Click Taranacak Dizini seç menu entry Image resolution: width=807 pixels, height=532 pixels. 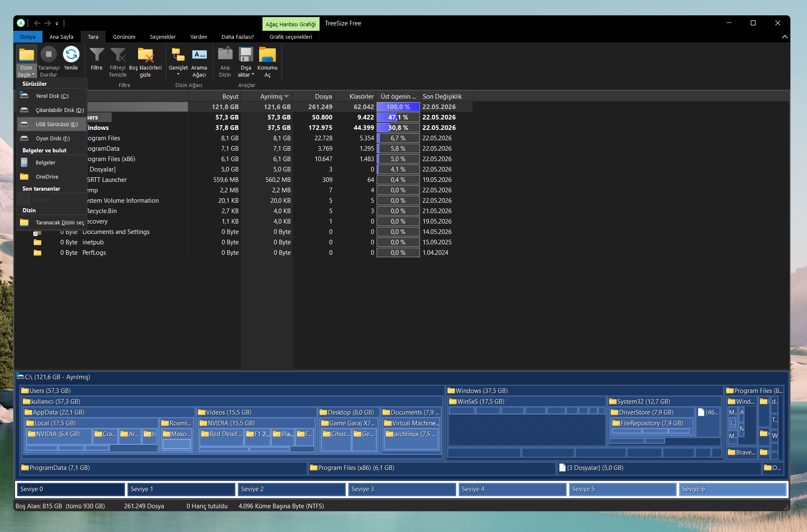[x=52, y=222]
